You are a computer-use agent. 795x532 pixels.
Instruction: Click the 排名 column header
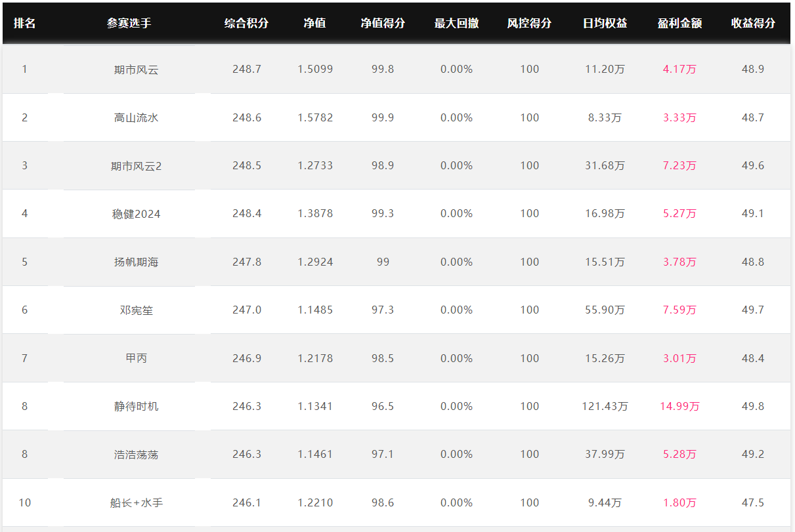(x=24, y=23)
